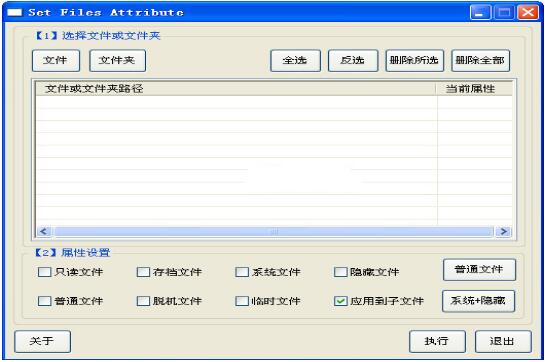Click the 删除所选 button
The height and width of the screenshot is (362, 545).
(x=415, y=61)
